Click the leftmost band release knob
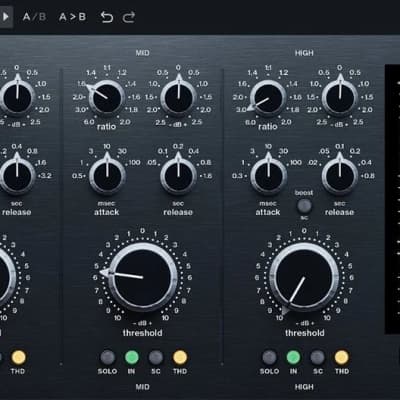 (x=17, y=176)
